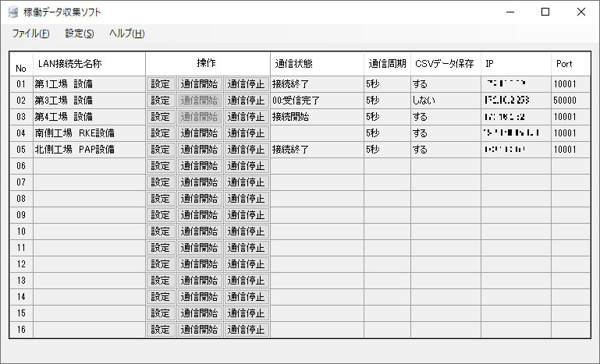This screenshot has height=364, width=600.
Task: Click the 通信状態 column header
Action: point(318,64)
